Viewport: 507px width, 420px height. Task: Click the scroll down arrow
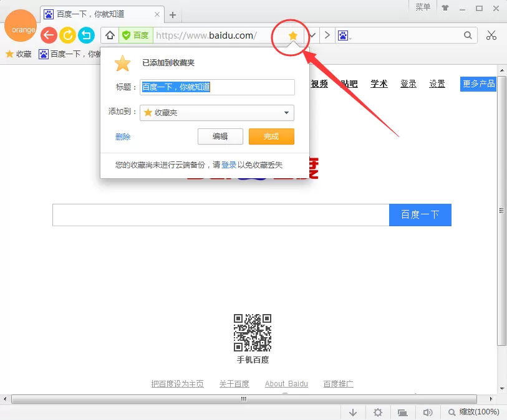coord(502,389)
